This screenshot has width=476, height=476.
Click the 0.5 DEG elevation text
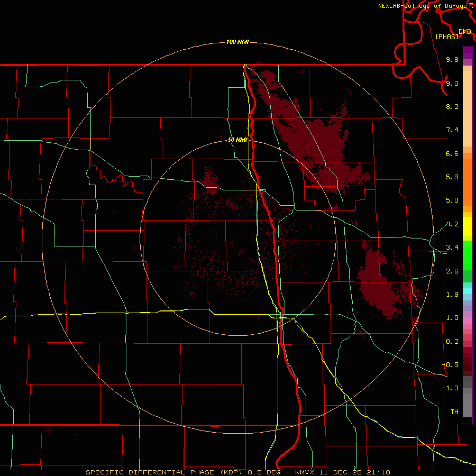pos(264,472)
